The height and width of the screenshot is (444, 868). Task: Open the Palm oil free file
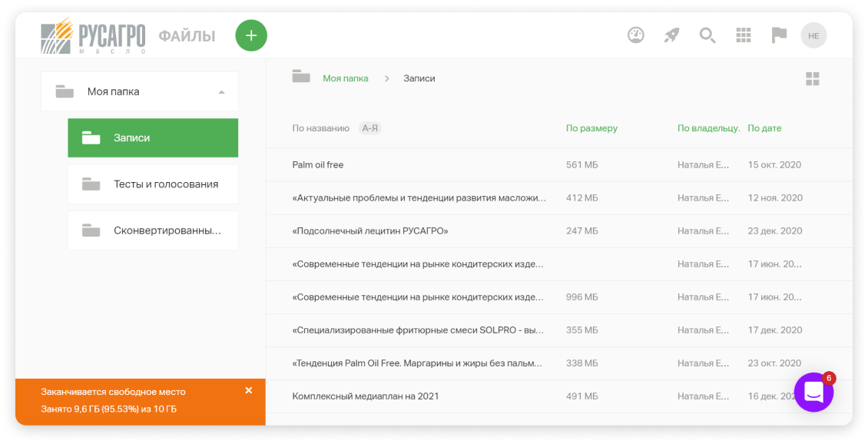(318, 165)
